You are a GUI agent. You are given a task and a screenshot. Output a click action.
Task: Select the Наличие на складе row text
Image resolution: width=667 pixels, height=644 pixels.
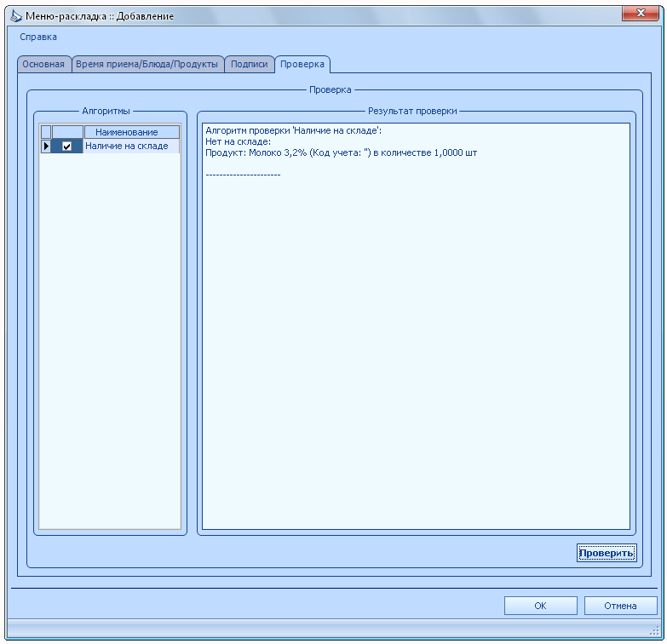pyautogui.click(x=127, y=146)
